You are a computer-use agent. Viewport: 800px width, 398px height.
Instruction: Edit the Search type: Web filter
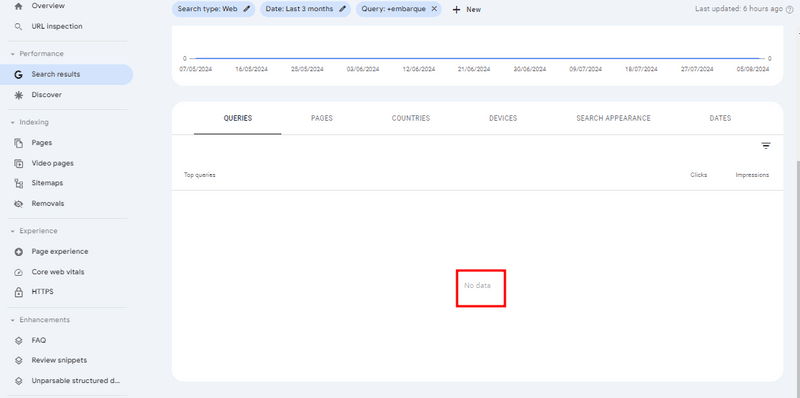click(x=213, y=9)
